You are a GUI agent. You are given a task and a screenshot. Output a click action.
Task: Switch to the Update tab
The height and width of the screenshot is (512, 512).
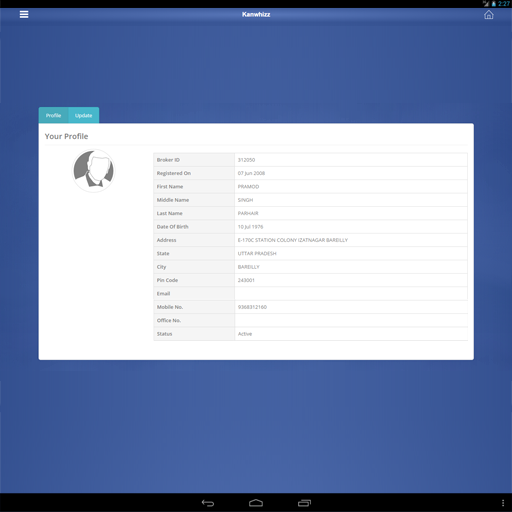tap(83, 115)
